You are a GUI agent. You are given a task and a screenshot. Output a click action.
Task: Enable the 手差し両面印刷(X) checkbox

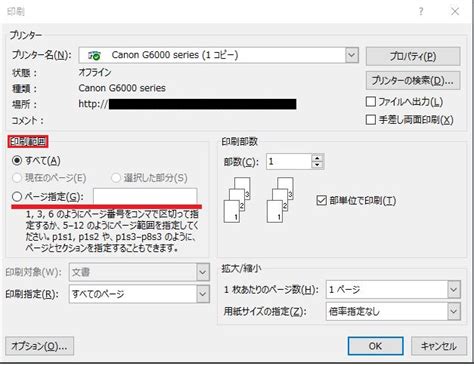(x=371, y=120)
